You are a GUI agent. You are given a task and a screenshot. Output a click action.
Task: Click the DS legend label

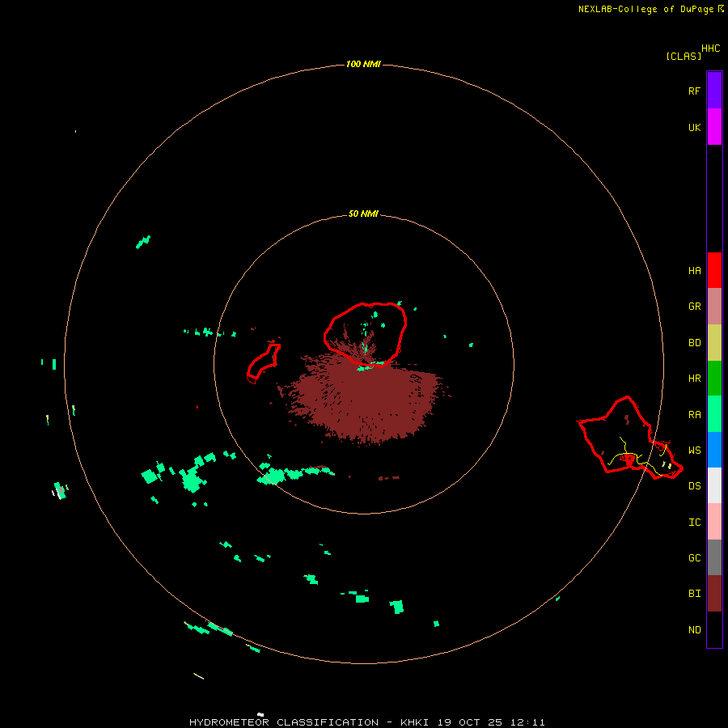tap(694, 486)
